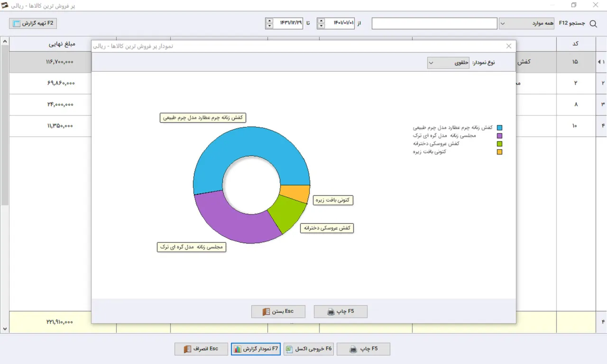Viewport: 607px width, 364px height.
Task: Close the chart dialog with its X
Action: (x=509, y=46)
